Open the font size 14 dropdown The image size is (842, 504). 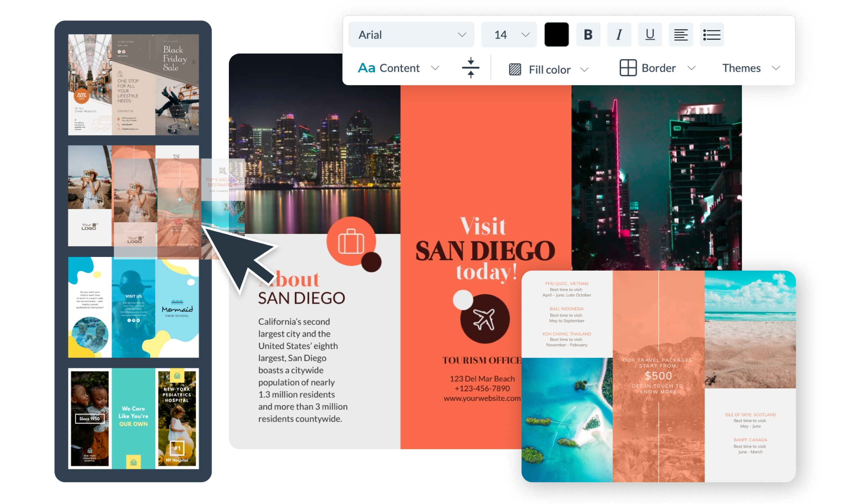[x=509, y=34]
